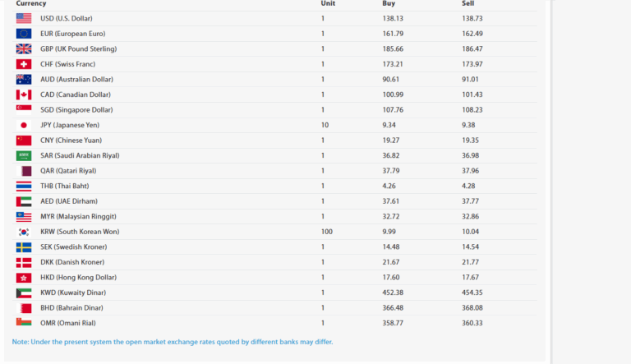This screenshot has width=631, height=364.
Task: Select the Hong Kong flag beside HKD
Action: point(24,278)
